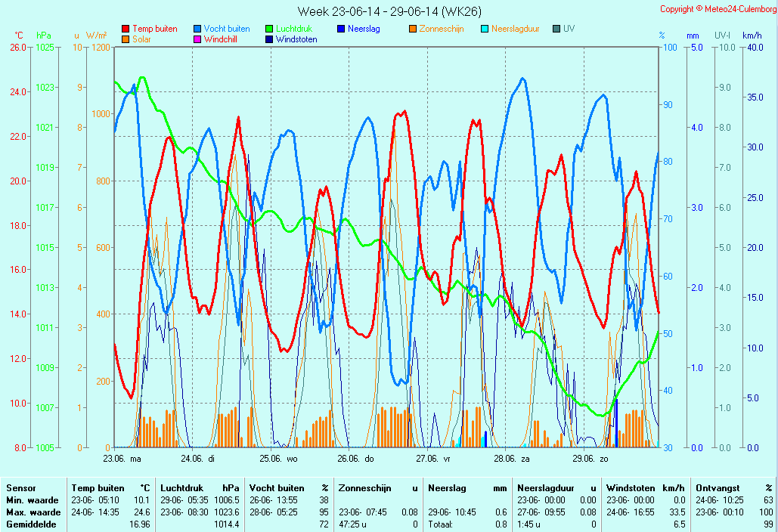The width and height of the screenshot is (778, 532).
Task: Click the red Temp buiten legend swatch
Action: pos(125,29)
